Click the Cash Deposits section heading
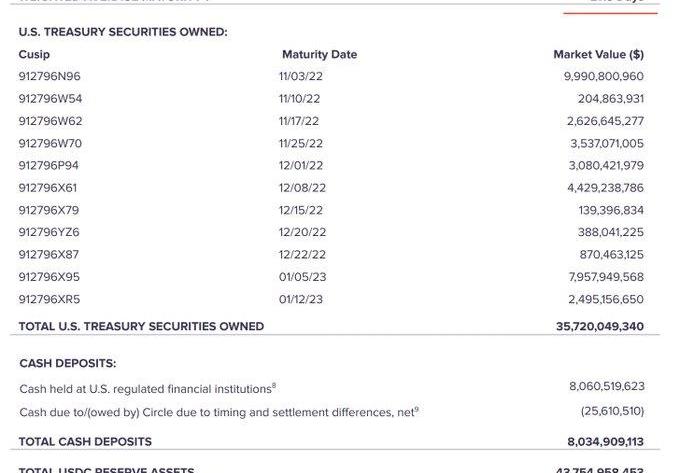 pos(68,364)
